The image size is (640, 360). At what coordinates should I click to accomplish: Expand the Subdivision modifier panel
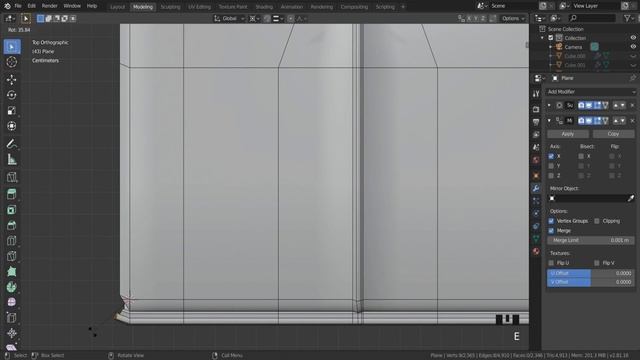549,105
